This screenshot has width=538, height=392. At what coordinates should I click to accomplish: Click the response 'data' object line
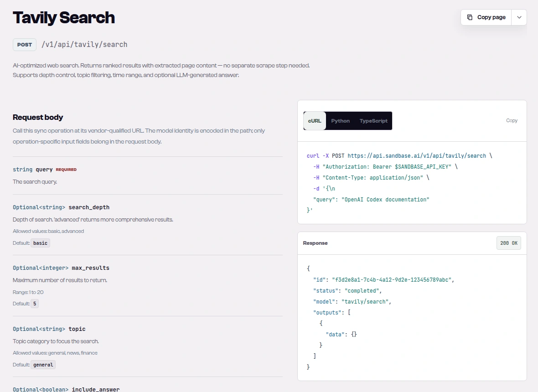pos(341,335)
